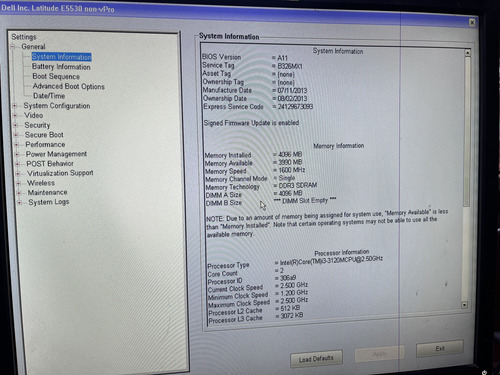Click the DIMM Slot Empty text
The height and width of the screenshot is (375, 500).
point(305,201)
